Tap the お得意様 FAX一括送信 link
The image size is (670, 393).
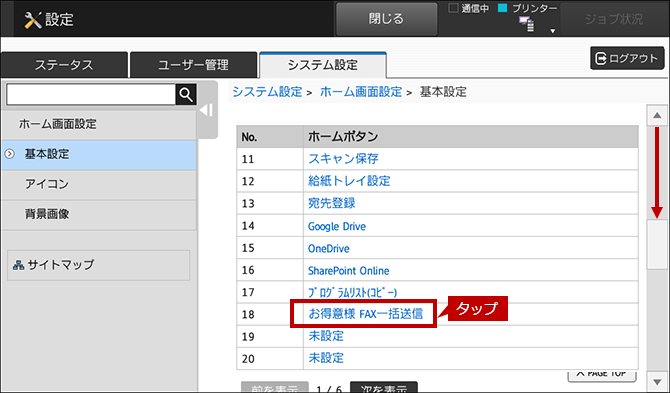[366, 314]
